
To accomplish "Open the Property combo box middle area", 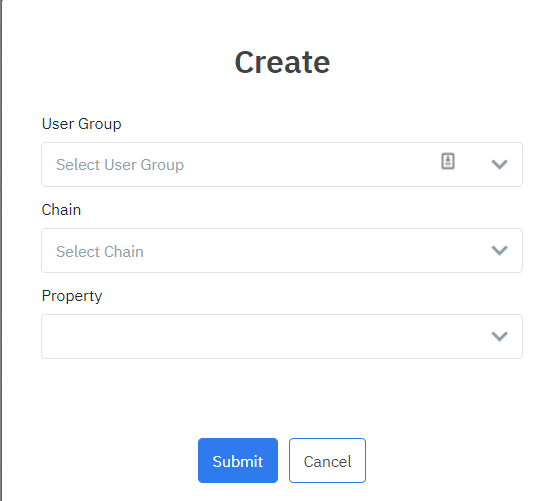I will (x=282, y=336).
